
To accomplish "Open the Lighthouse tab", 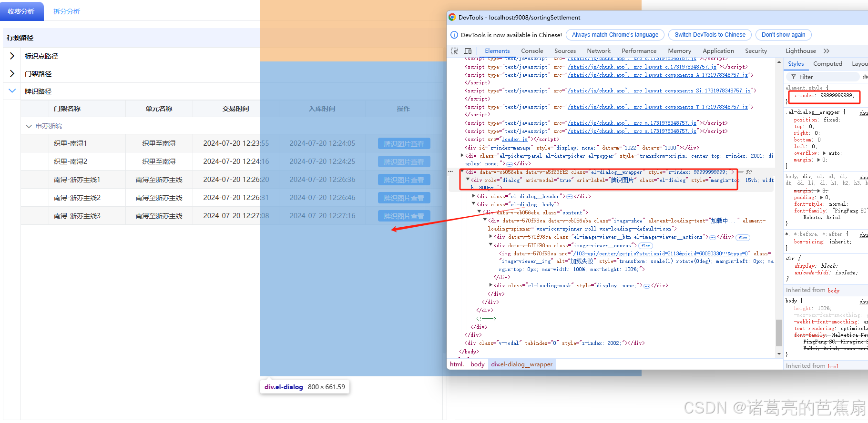I will (800, 51).
